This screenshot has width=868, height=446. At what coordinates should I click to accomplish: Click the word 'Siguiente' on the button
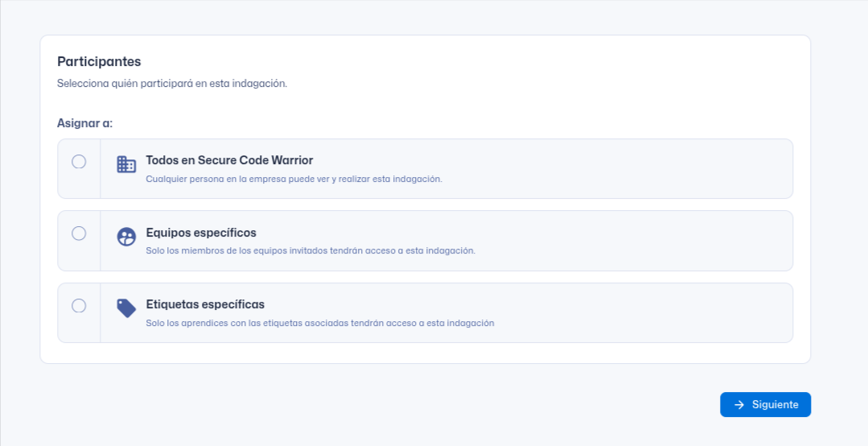click(x=775, y=405)
